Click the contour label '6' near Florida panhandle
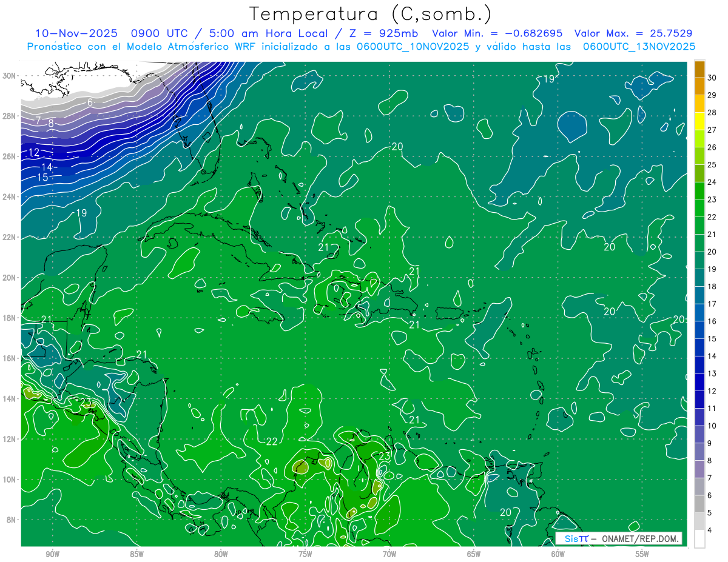 [90, 102]
